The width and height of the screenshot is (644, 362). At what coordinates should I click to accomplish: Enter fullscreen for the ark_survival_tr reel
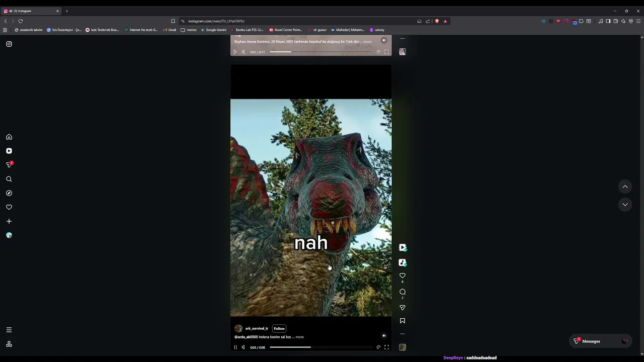[386, 347]
